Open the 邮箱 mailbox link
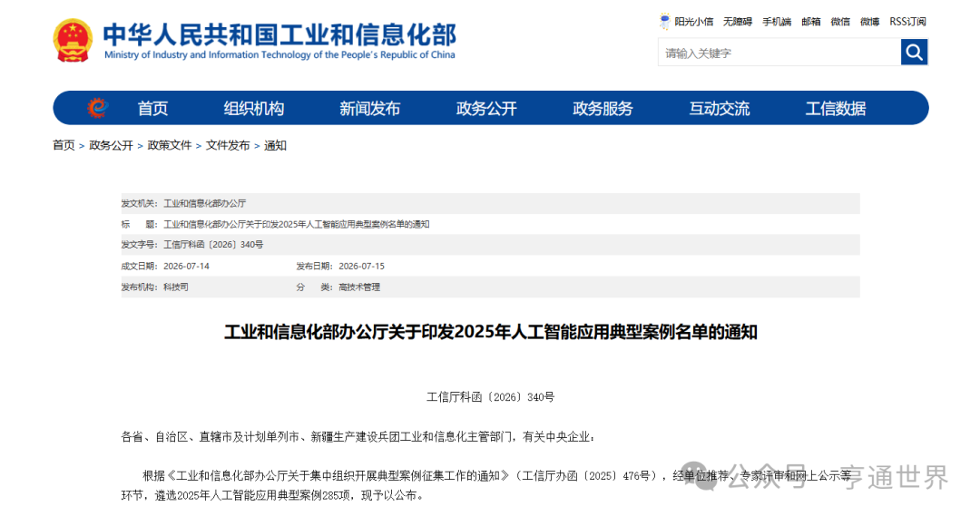Image resolution: width=980 pixels, height=516 pixels. 811,22
